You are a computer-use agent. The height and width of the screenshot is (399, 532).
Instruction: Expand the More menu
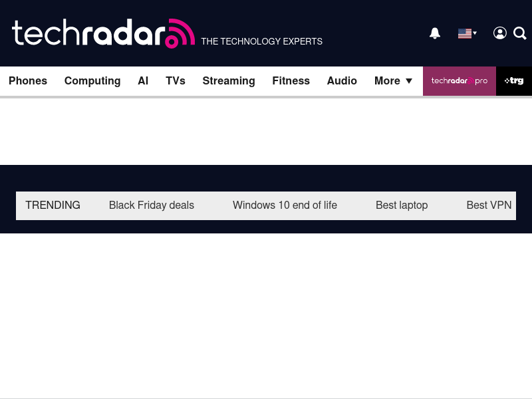[394, 81]
